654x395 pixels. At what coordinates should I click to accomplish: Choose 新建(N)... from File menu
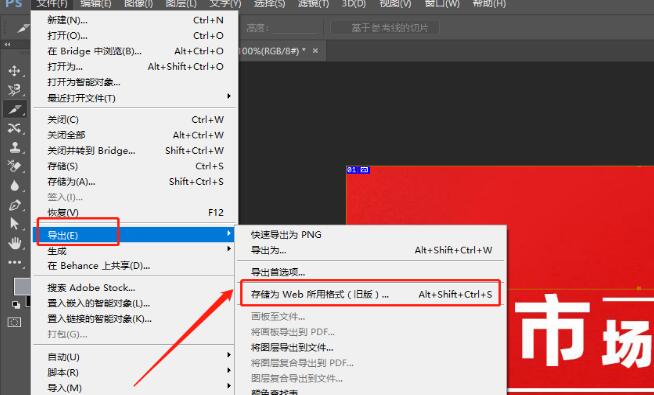pyautogui.click(x=135, y=20)
